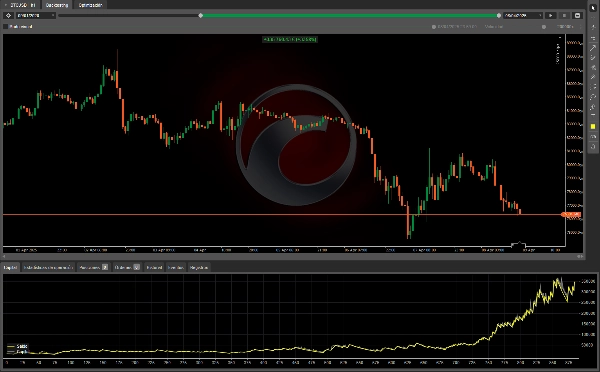Toggle the visual mode checkbox
The height and width of the screenshot is (372, 600).
point(5,26)
